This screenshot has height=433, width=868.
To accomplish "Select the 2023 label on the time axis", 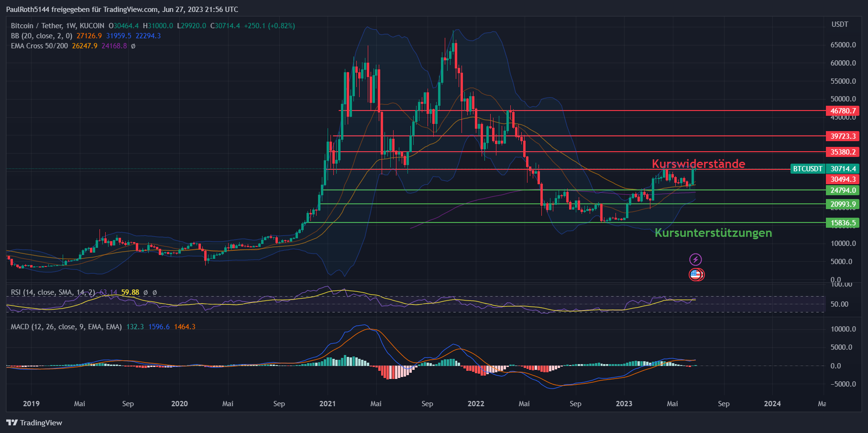I will [624, 404].
